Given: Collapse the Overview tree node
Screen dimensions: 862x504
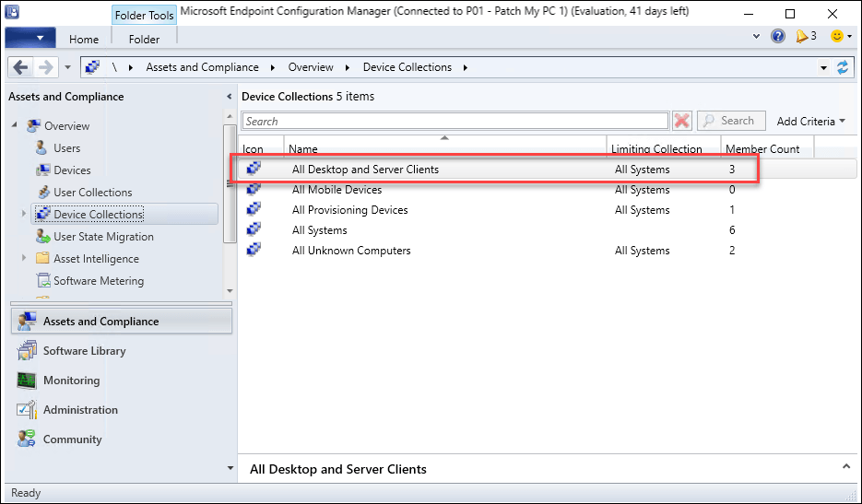Looking at the screenshot, I should click(x=15, y=124).
